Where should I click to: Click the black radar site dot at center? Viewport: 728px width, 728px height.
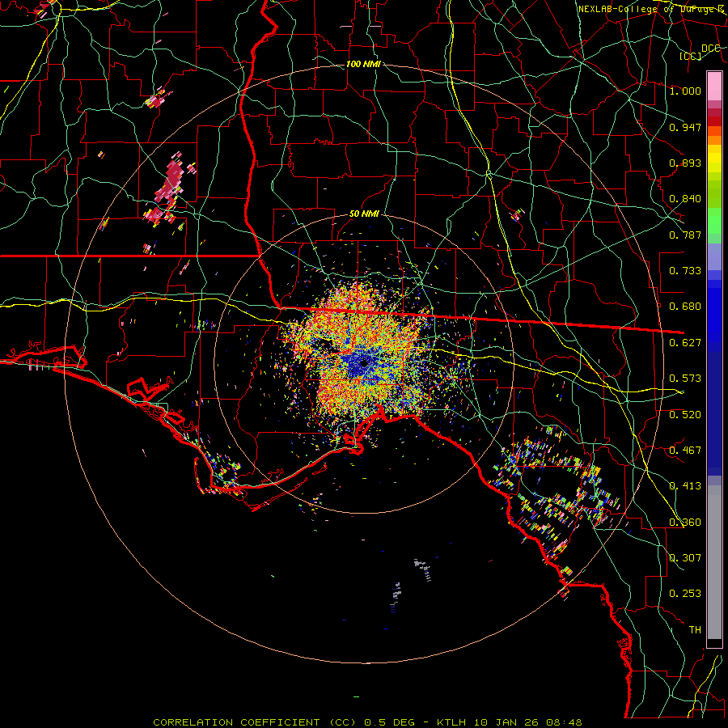[x=365, y=363]
